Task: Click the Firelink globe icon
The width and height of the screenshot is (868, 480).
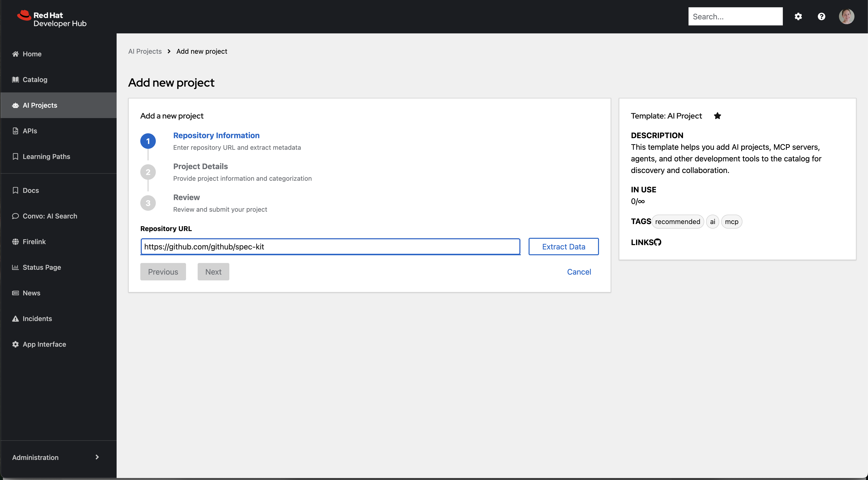Action: point(15,242)
